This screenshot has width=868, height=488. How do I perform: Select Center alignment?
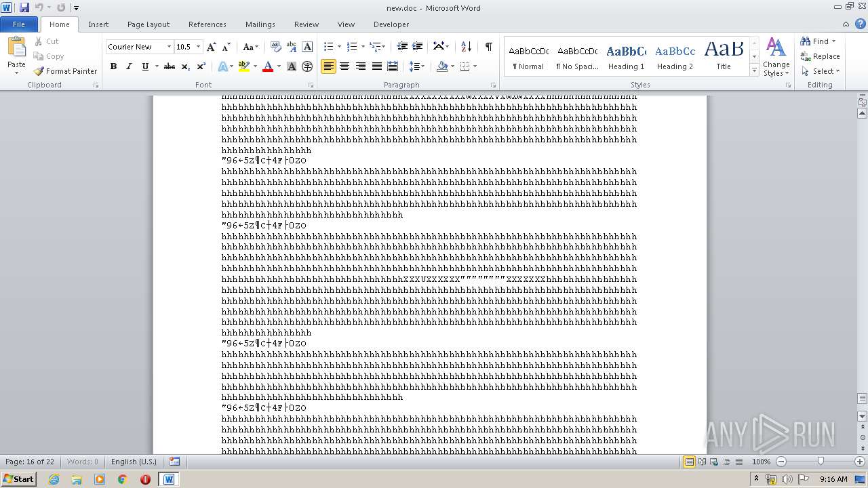tap(344, 66)
